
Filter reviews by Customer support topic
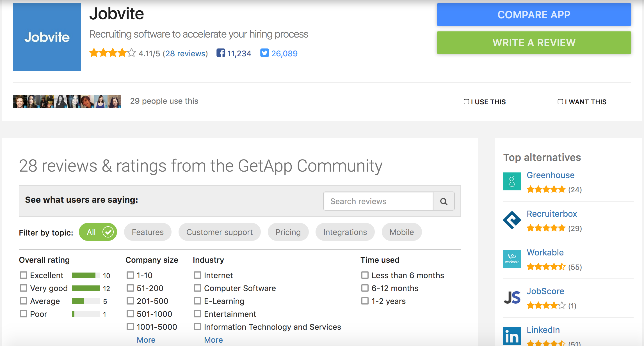[220, 232]
